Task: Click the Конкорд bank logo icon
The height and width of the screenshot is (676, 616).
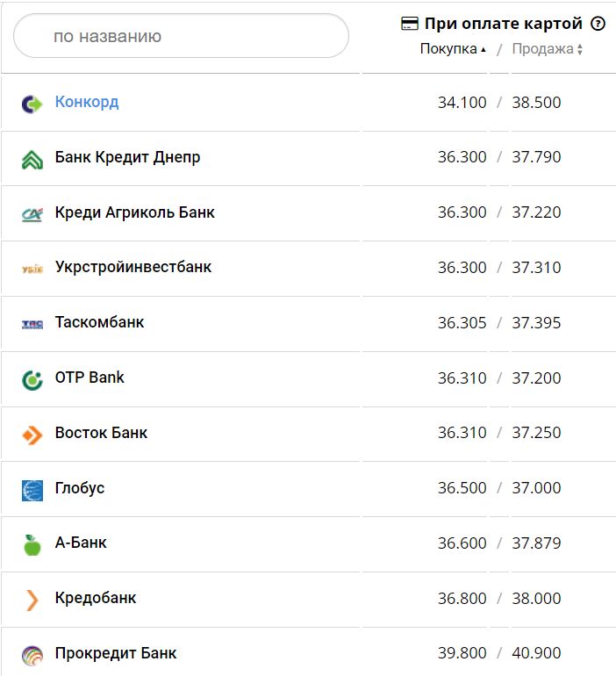Action: pos(32,104)
